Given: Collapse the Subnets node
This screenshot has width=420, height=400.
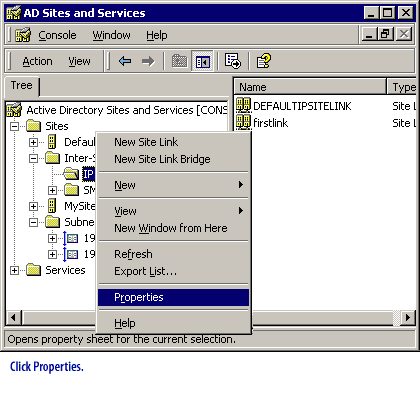Looking at the screenshot, I should tap(33, 222).
